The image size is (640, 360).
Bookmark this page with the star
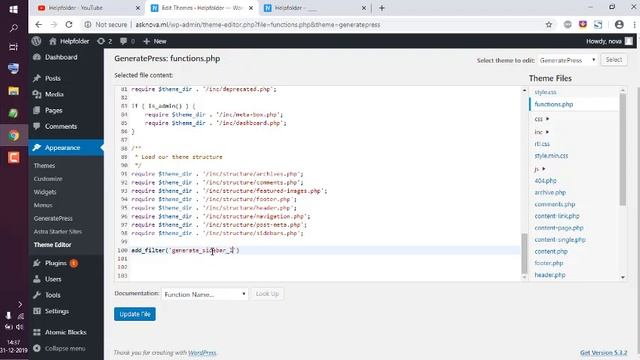coord(549,24)
